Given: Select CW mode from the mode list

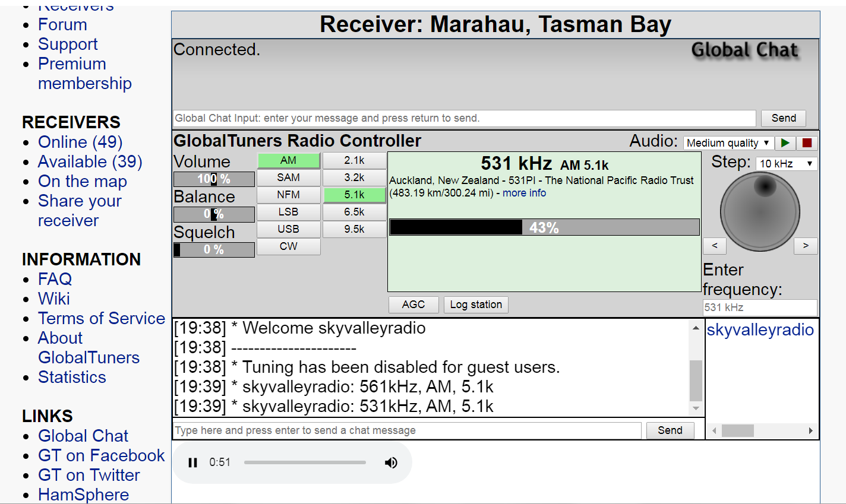Looking at the screenshot, I should (x=288, y=246).
